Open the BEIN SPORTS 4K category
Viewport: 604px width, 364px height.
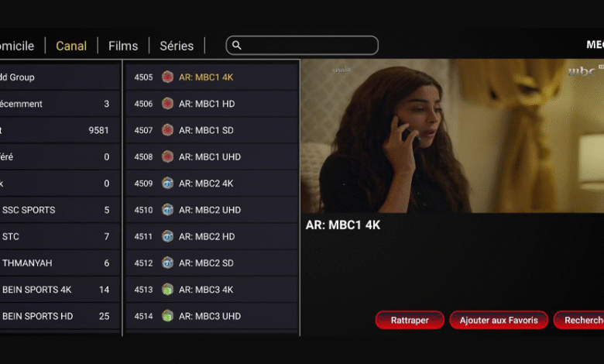pyautogui.click(x=60, y=290)
